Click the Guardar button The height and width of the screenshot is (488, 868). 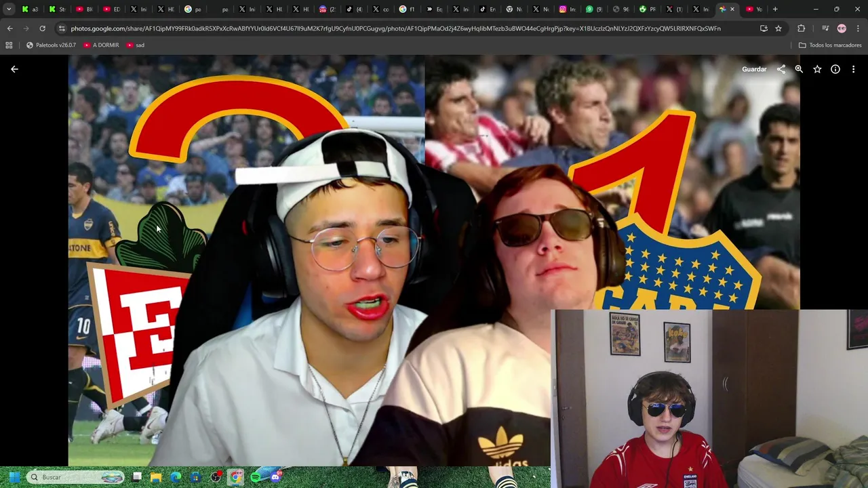coord(754,69)
